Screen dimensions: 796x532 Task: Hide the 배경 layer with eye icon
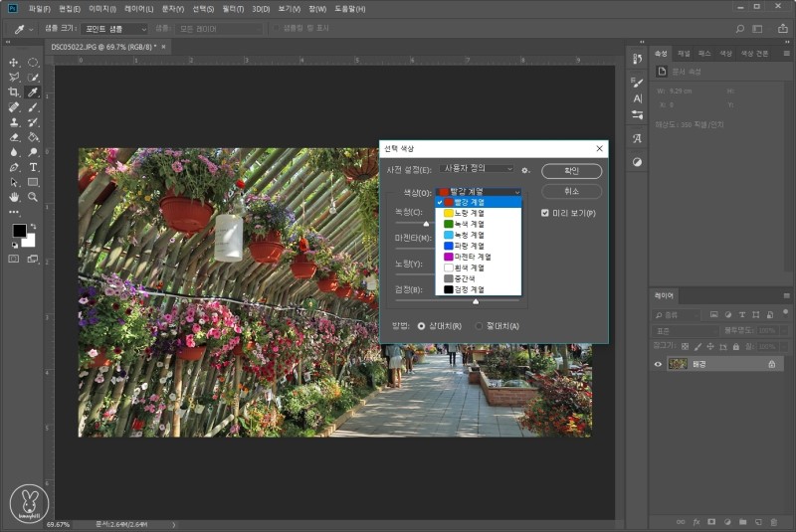pos(658,364)
